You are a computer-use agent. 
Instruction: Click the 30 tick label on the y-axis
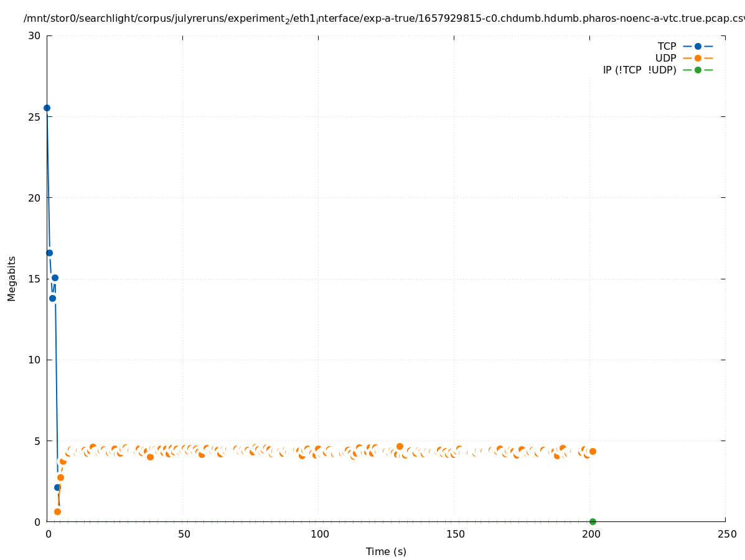(x=34, y=35)
